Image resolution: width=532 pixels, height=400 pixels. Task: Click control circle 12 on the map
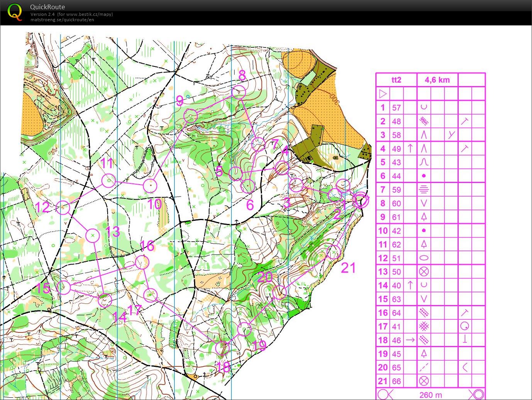63,208
